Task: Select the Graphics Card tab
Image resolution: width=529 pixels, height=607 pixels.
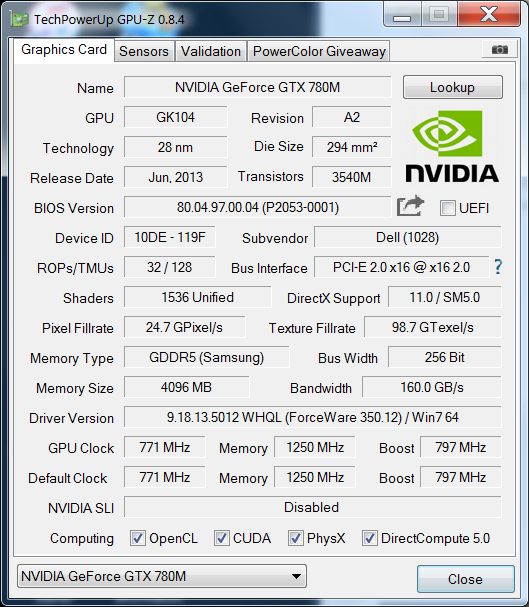Action: [x=64, y=50]
